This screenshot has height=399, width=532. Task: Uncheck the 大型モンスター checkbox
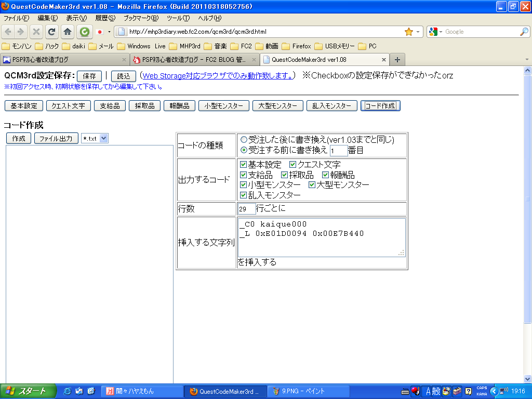tap(312, 185)
